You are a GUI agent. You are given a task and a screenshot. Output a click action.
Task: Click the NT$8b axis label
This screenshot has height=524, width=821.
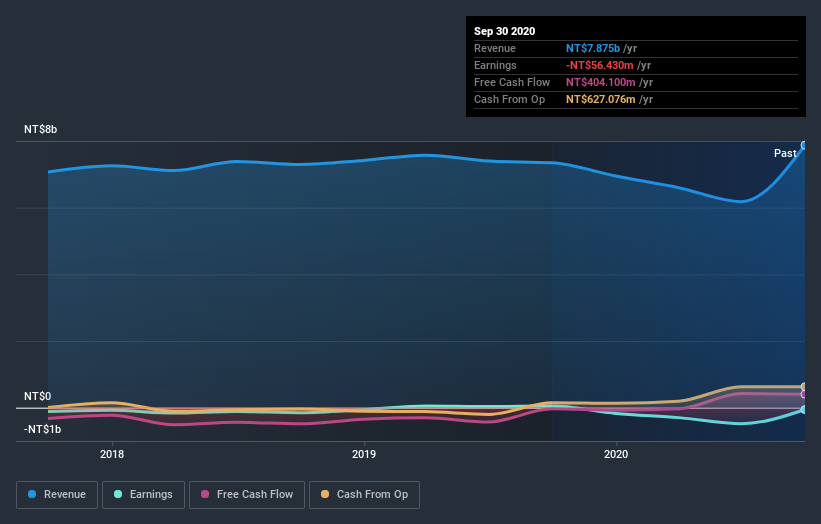(x=40, y=129)
